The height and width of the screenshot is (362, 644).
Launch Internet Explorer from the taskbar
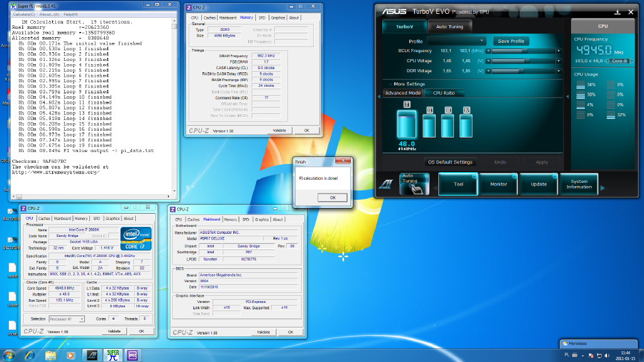tap(30, 356)
